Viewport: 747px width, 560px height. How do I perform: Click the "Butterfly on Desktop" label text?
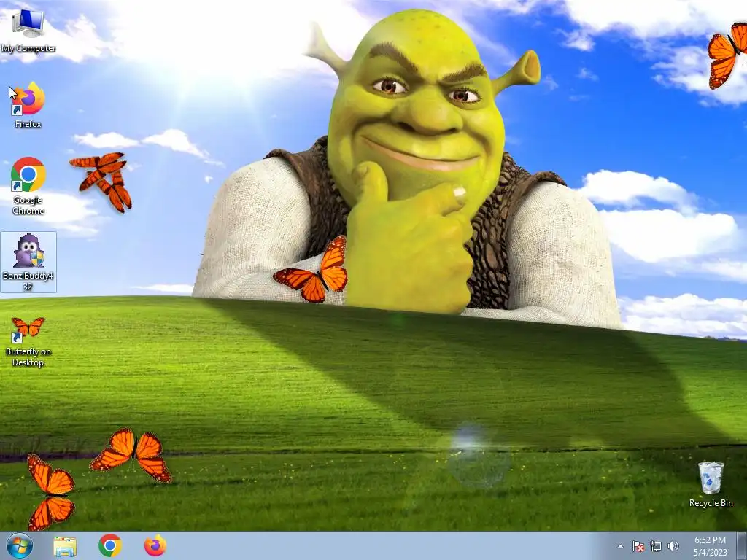coord(28,357)
